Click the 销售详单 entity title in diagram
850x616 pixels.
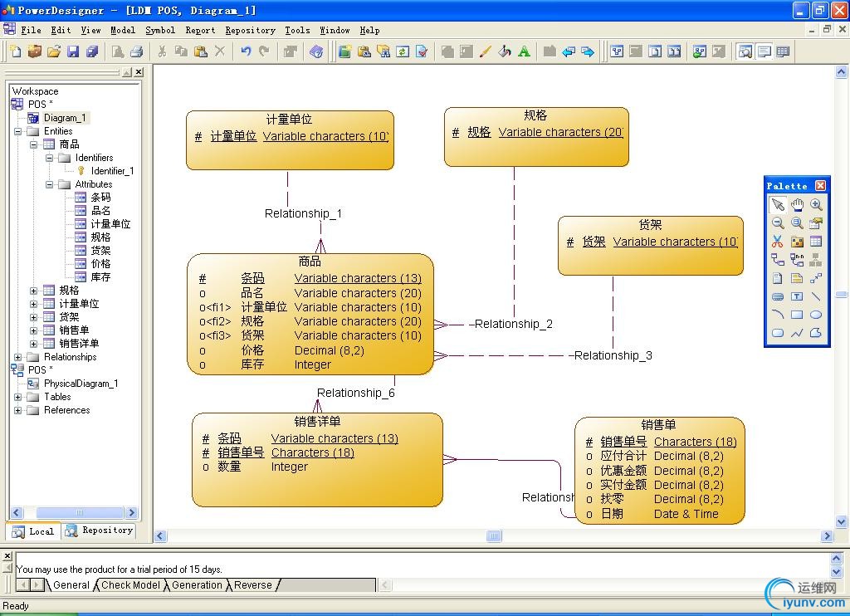pos(317,422)
